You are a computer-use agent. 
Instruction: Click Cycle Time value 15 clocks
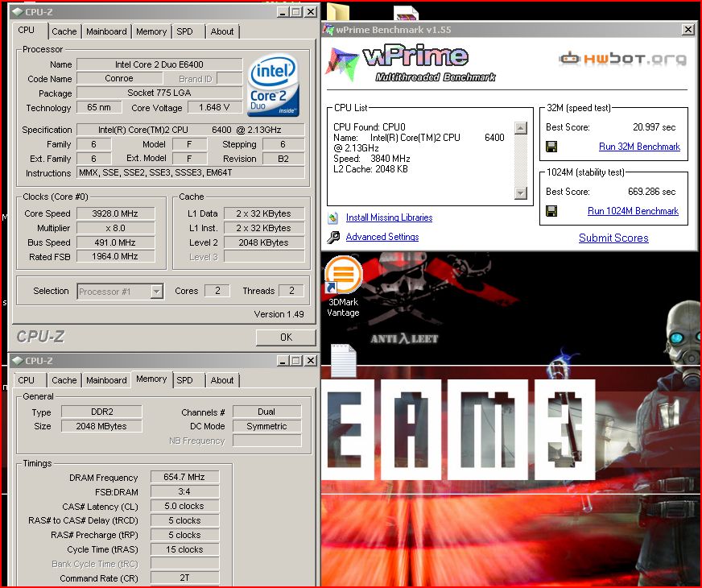[184, 549]
